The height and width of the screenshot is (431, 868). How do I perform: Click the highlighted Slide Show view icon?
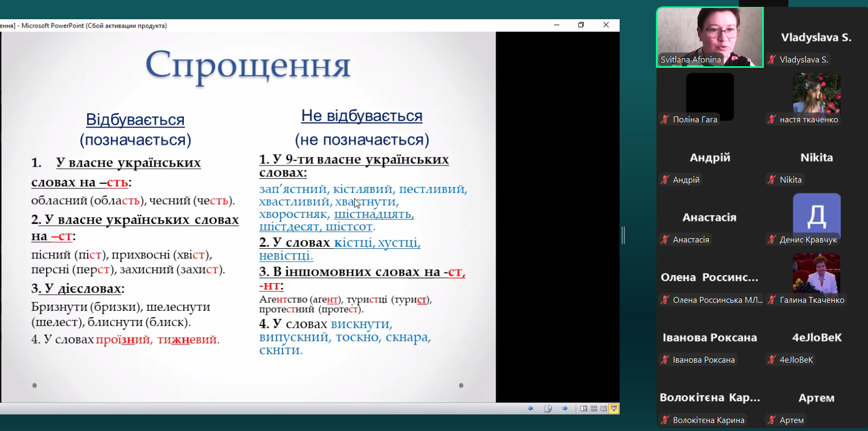point(614,409)
